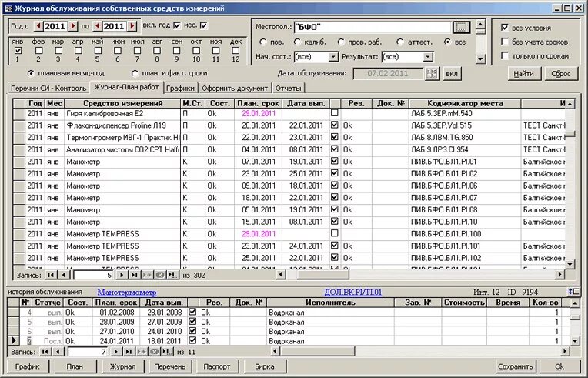Enable the "только по срокам" checkbox

505,55
